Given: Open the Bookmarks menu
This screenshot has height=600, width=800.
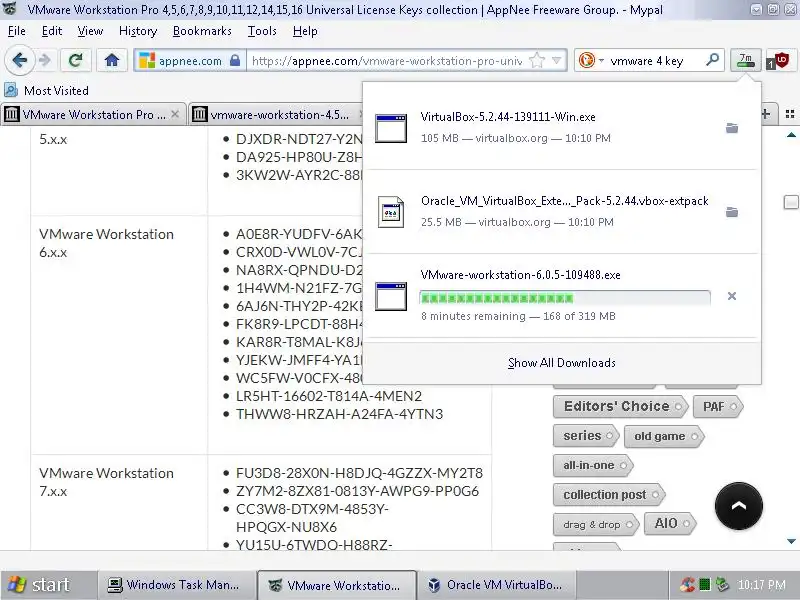Looking at the screenshot, I should point(202,31).
